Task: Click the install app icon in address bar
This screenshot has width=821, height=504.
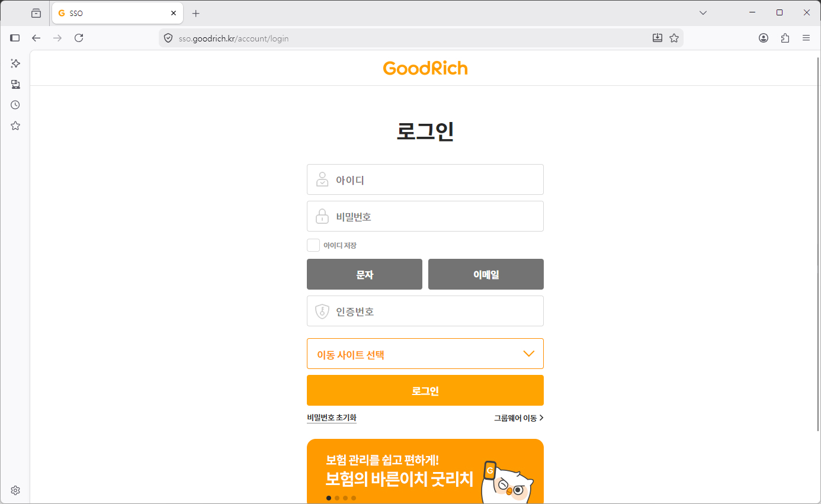Action: point(657,38)
